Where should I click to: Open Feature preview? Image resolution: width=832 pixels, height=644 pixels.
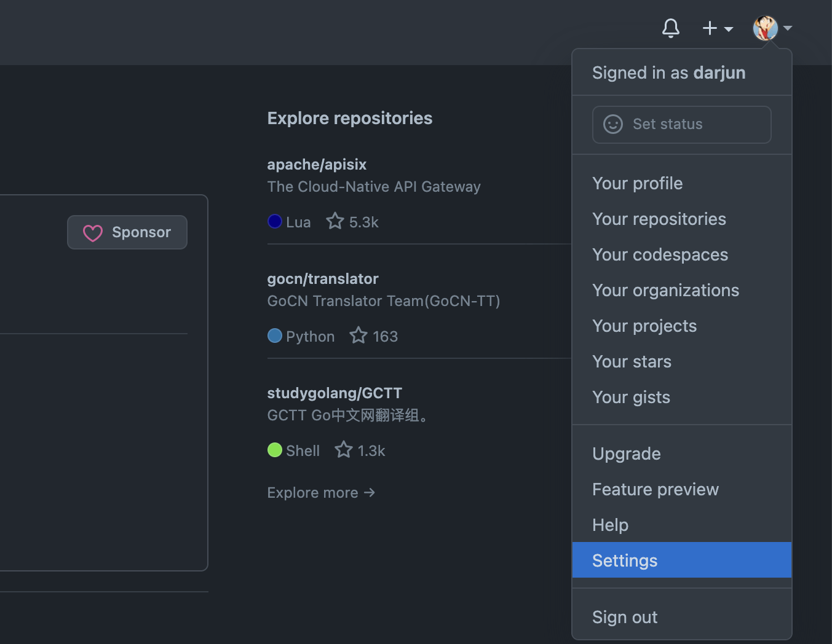pyautogui.click(x=682, y=489)
